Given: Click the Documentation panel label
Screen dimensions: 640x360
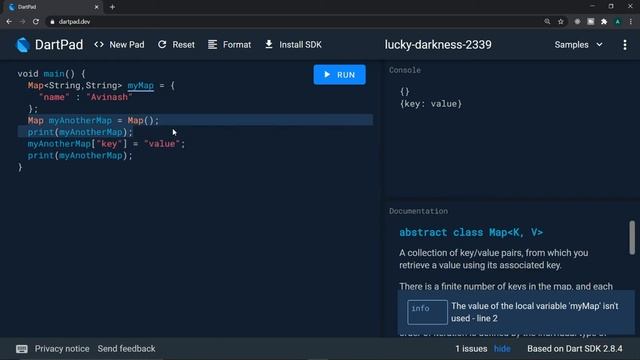Looking at the screenshot, I should pyautogui.click(x=418, y=211).
